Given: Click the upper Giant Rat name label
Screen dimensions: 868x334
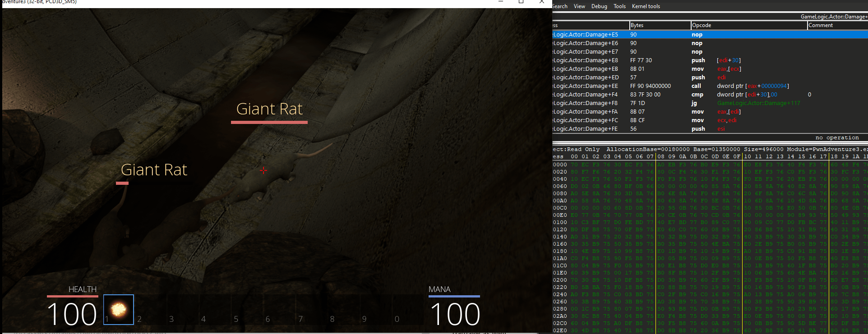Looking at the screenshot, I should [x=269, y=109].
